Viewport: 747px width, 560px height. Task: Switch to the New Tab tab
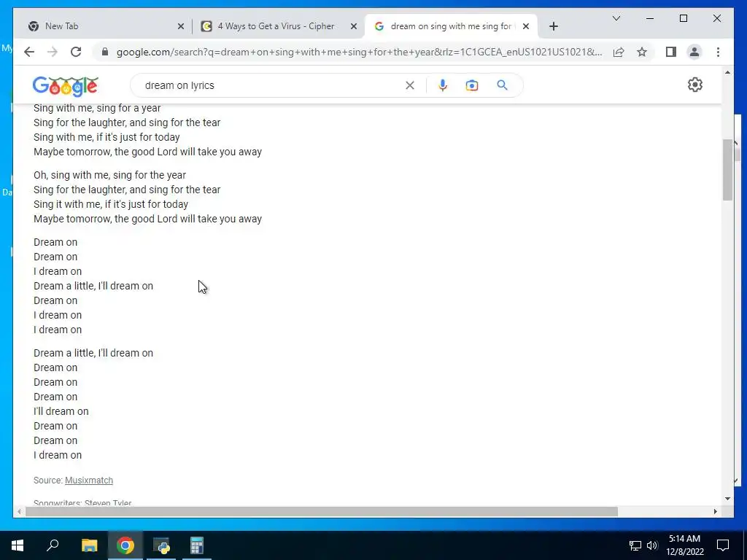point(105,26)
